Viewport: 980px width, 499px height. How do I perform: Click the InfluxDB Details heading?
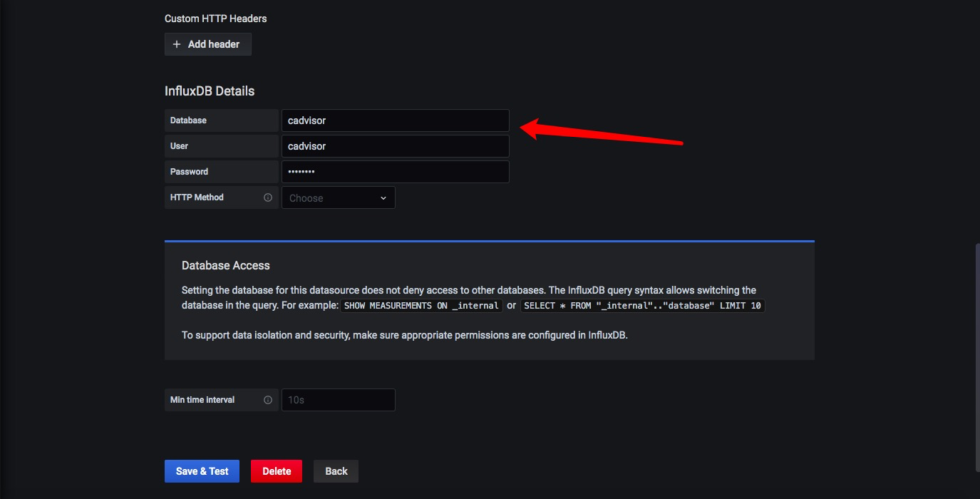pyautogui.click(x=210, y=91)
